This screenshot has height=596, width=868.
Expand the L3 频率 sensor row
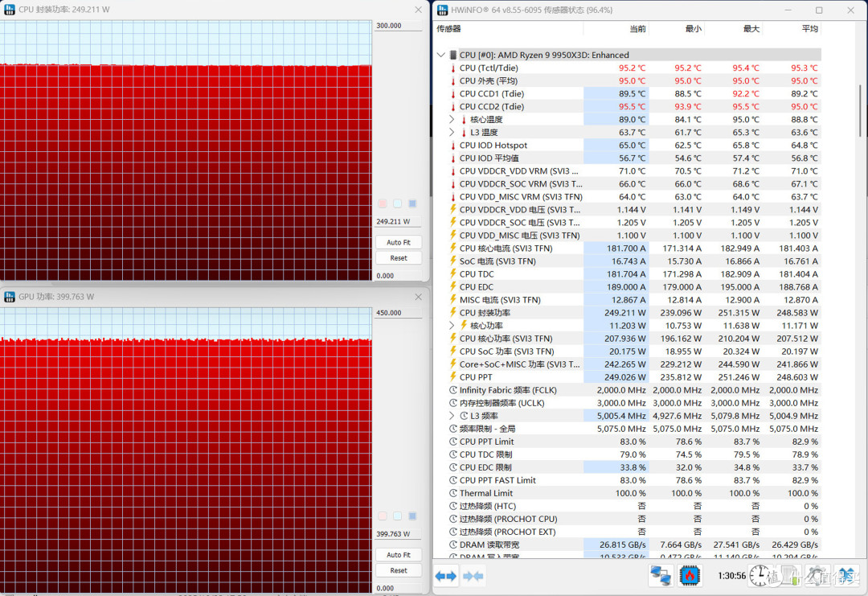click(x=452, y=416)
